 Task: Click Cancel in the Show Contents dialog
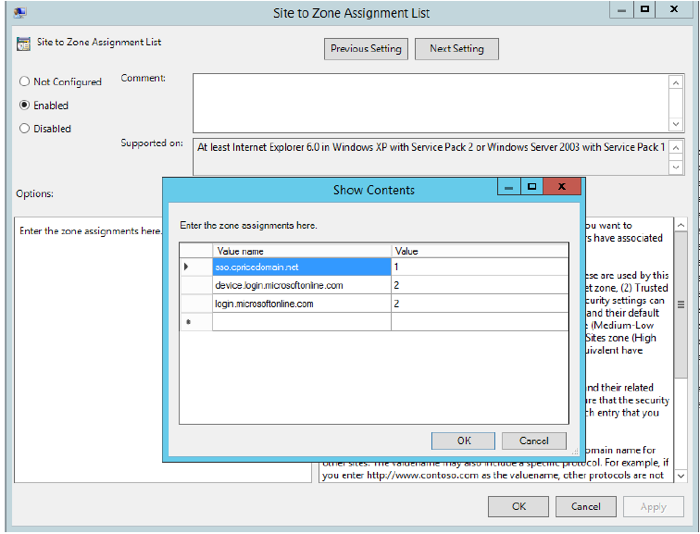point(533,440)
